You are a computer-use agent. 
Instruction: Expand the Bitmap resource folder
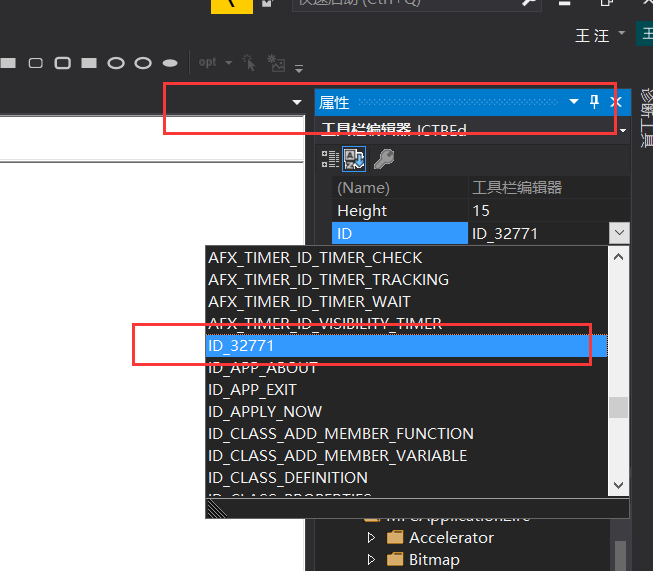point(371,559)
